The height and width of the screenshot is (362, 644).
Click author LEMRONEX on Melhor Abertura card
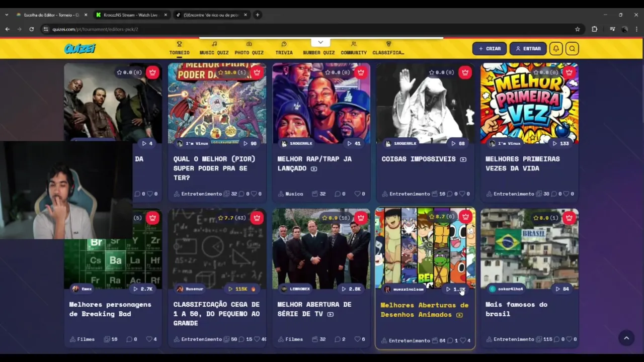click(296, 289)
